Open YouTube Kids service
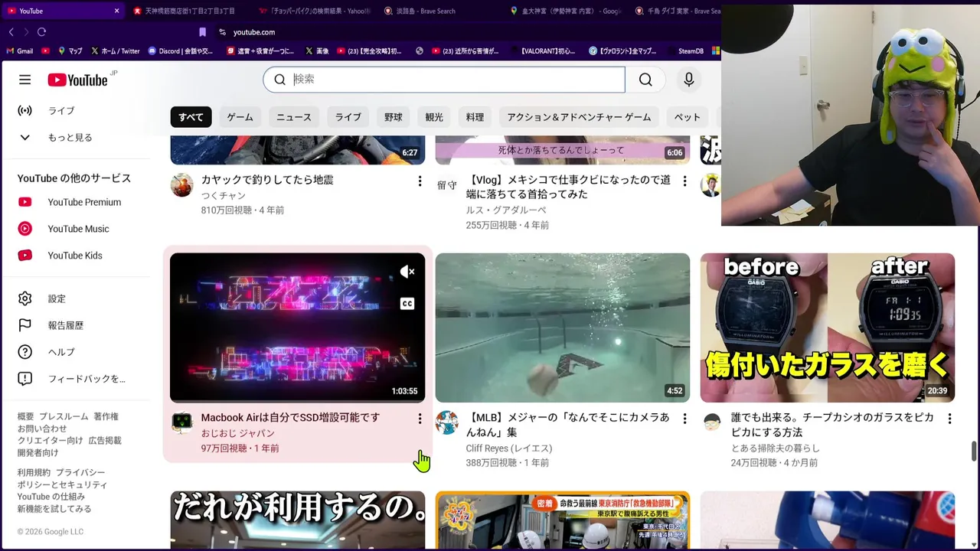The image size is (980, 551). pos(76,256)
